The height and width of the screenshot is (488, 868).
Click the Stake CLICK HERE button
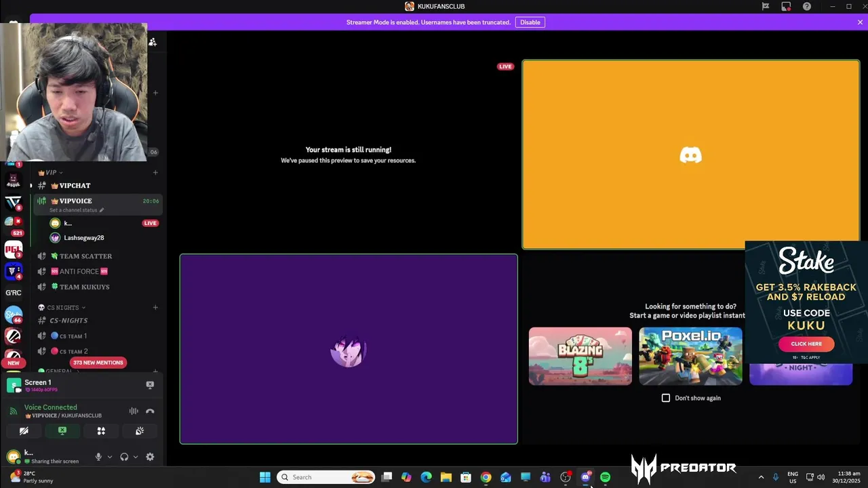pos(806,344)
